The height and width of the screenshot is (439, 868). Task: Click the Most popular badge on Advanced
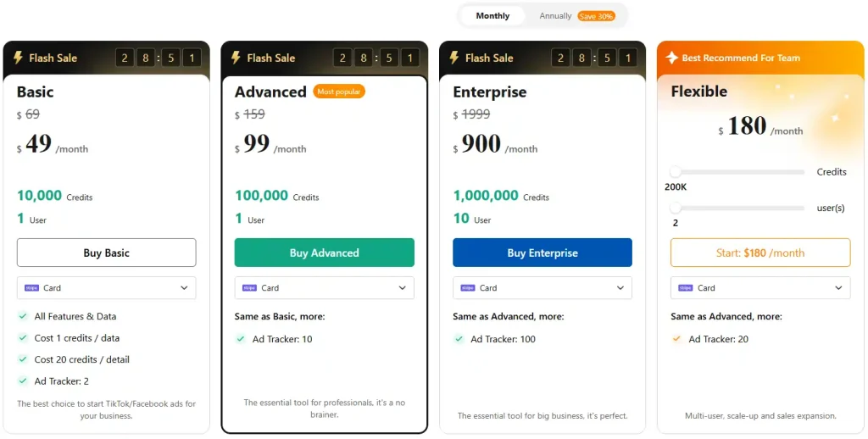point(339,92)
